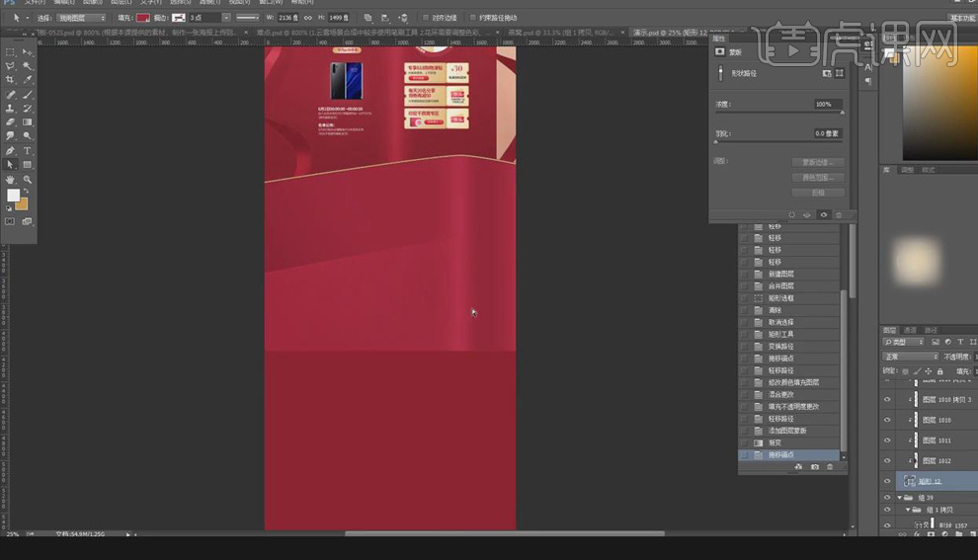The width and height of the screenshot is (978, 560).
Task: Switch to the 路径 panel tab
Action: point(931,330)
